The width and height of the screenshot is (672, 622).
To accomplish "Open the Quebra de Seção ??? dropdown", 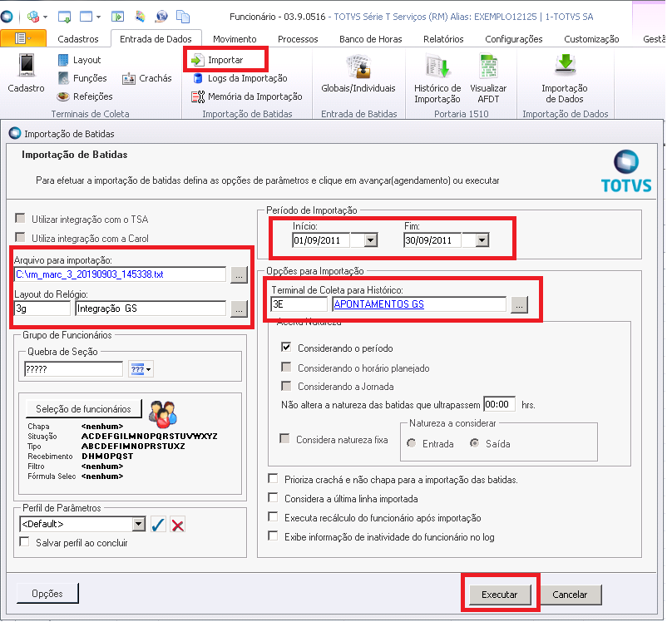I will tap(141, 369).
